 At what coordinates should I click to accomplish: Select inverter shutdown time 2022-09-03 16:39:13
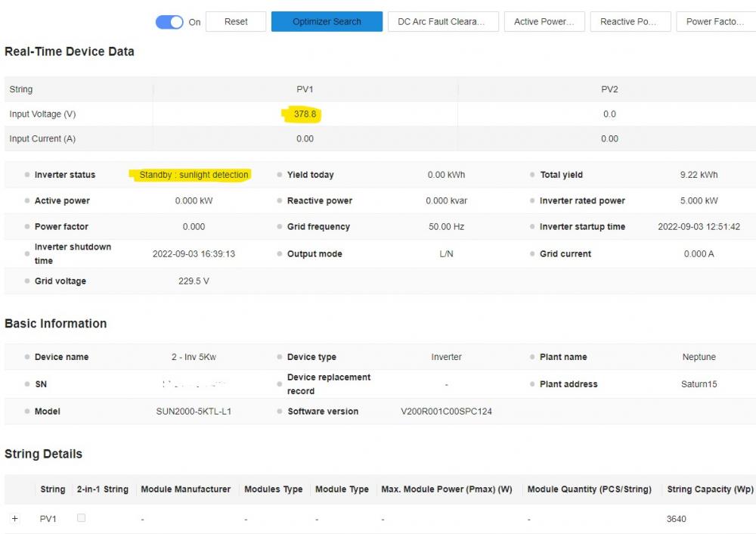point(194,253)
